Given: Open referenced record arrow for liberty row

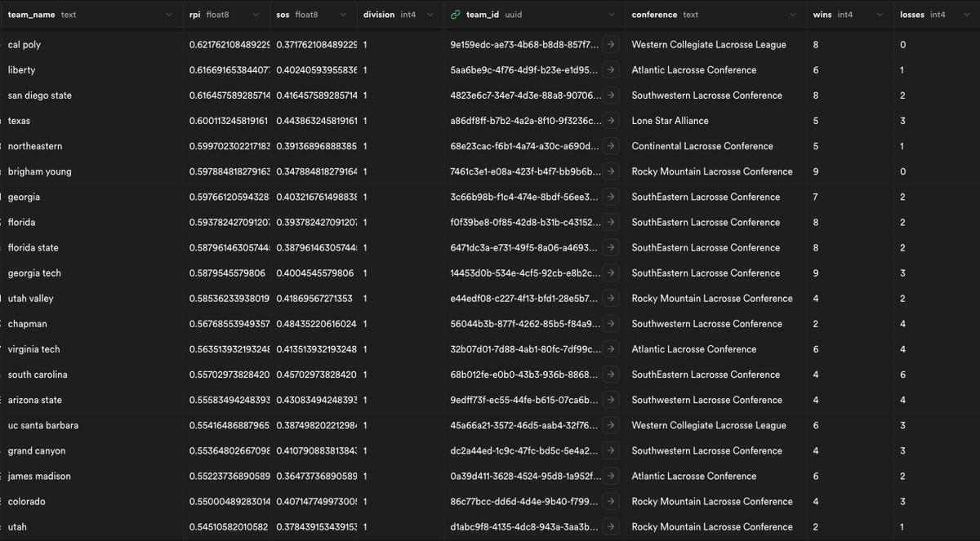Looking at the screenshot, I should pyautogui.click(x=611, y=70).
